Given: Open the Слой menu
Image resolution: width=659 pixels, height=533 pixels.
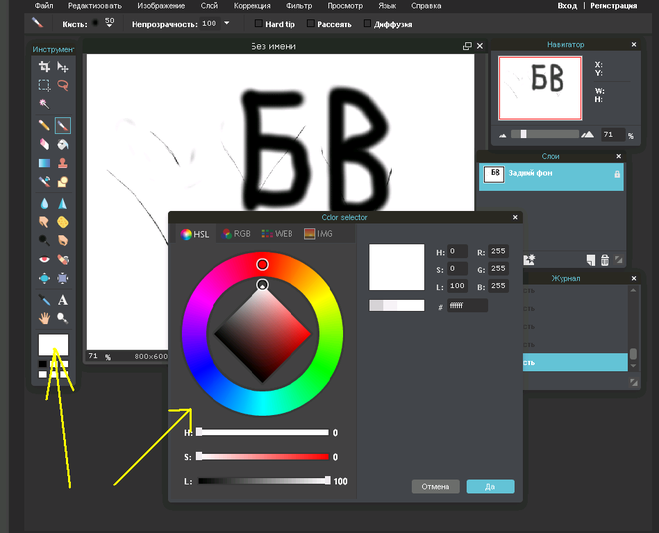Looking at the screenshot, I should pos(209,6).
